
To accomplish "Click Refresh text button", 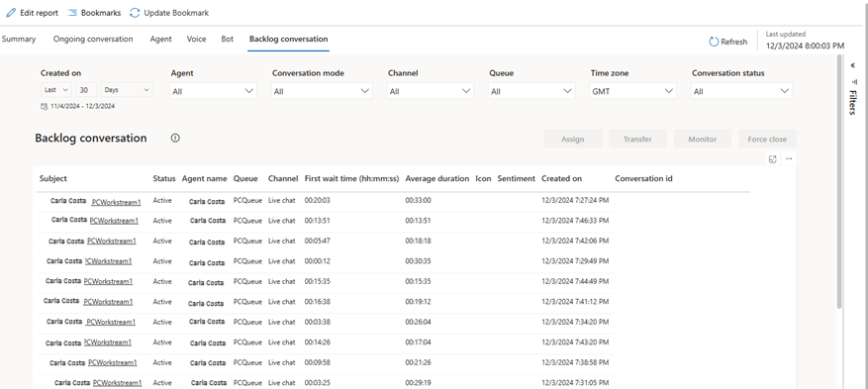I will pos(734,42).
